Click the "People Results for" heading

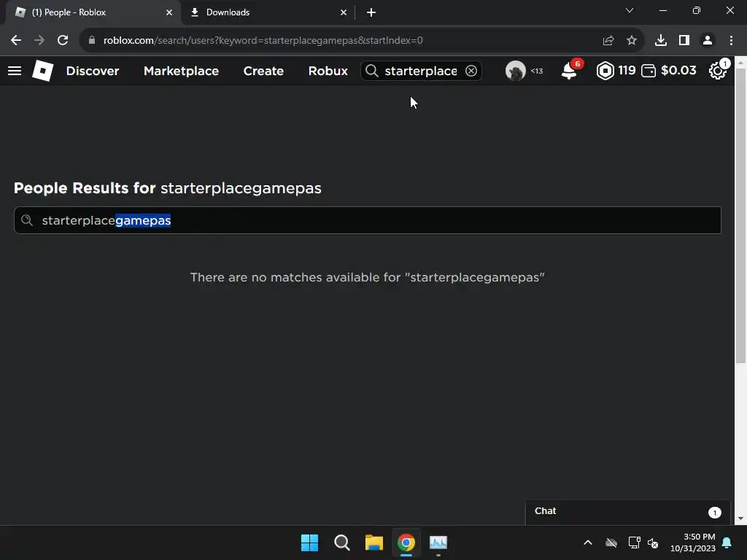[85, 188]
